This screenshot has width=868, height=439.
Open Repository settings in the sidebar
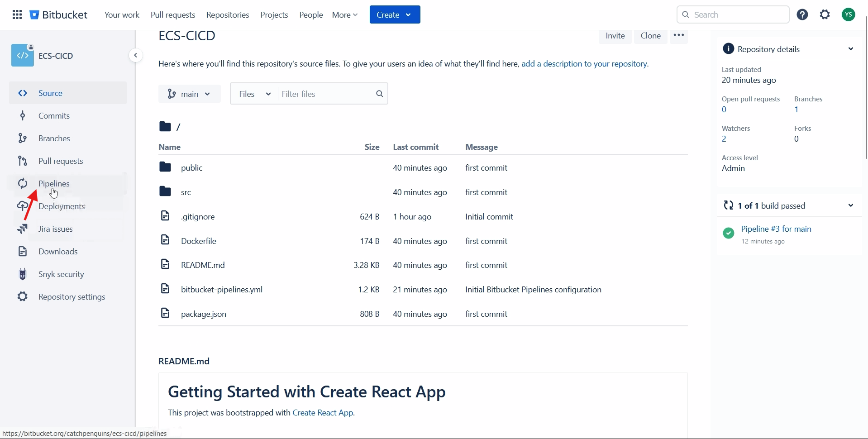(68, 296)
